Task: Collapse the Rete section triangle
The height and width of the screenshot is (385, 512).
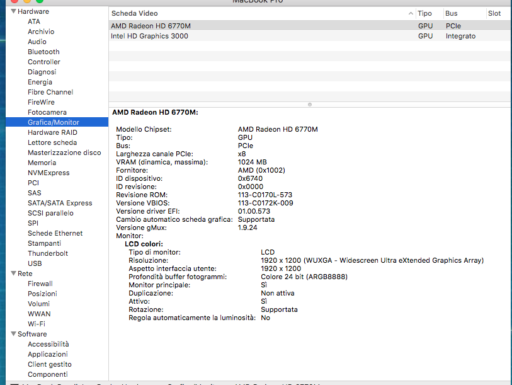Action: point(13,273)
